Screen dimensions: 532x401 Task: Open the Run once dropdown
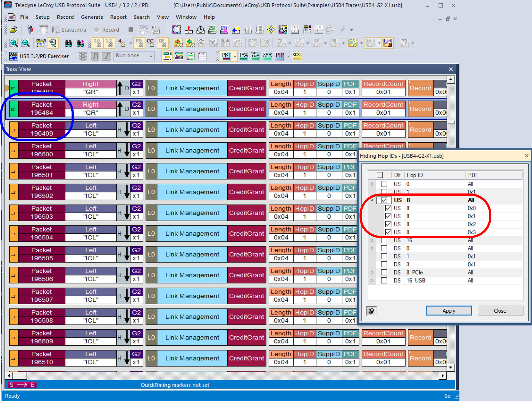[x=151, y=56]
